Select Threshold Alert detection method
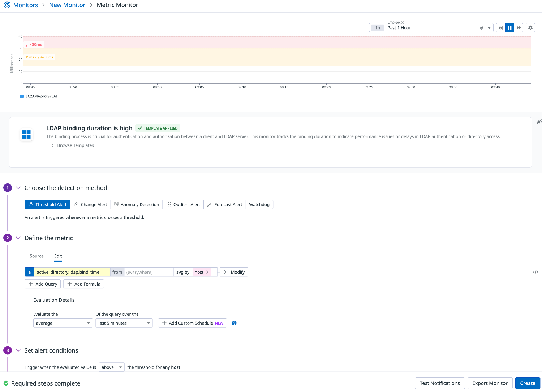542x392 pixels. click(47, 205)
